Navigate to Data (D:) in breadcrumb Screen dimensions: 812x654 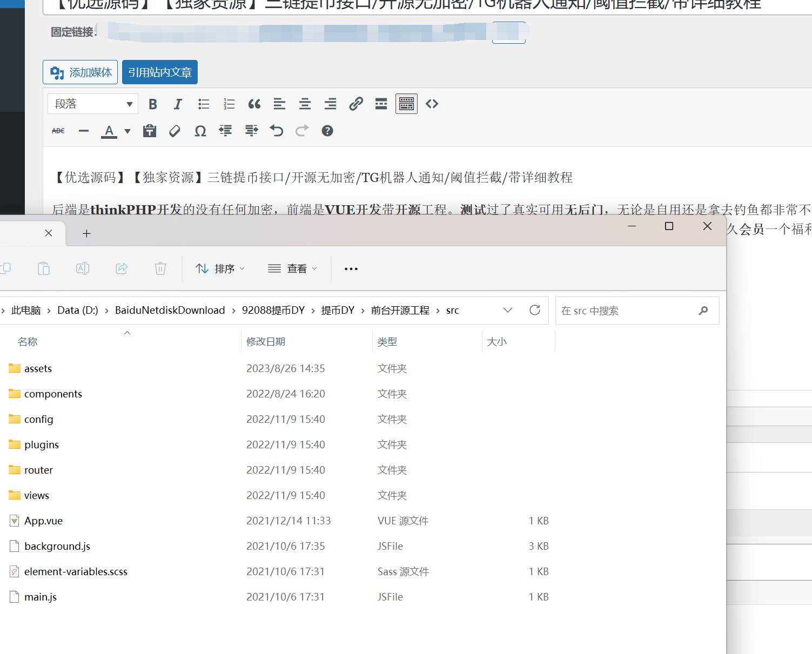(x=78, y=311)
